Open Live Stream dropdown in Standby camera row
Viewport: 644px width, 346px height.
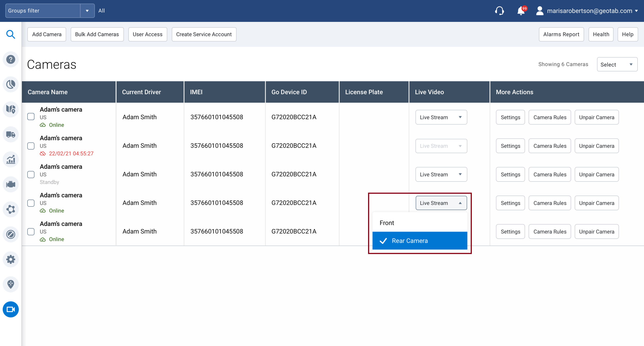tap(441, 174)
